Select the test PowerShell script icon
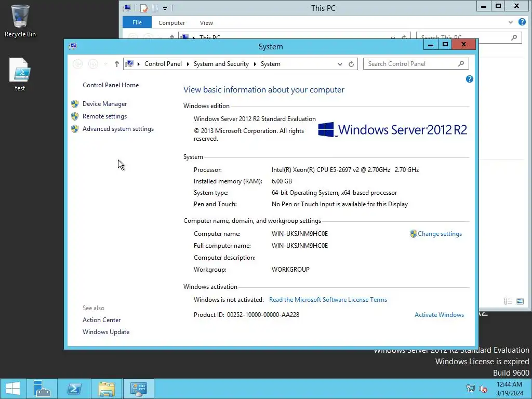This screenshot has width=532, height=399. pos(20,74)
